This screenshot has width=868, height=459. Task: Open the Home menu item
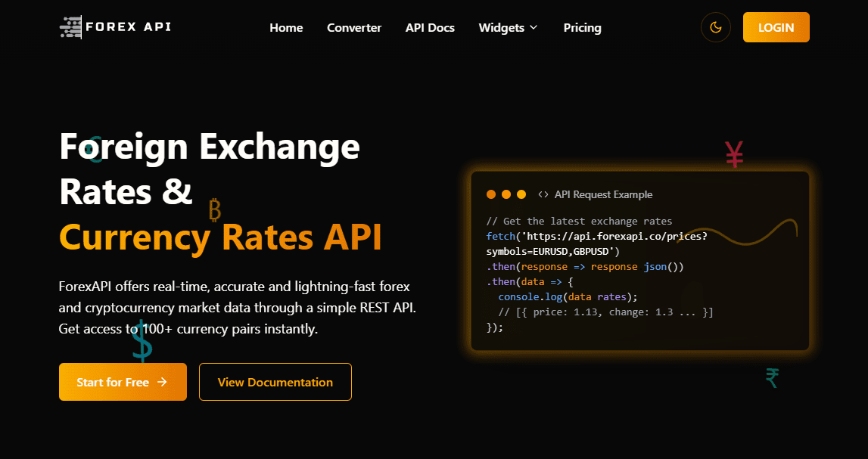pos(286,27)
